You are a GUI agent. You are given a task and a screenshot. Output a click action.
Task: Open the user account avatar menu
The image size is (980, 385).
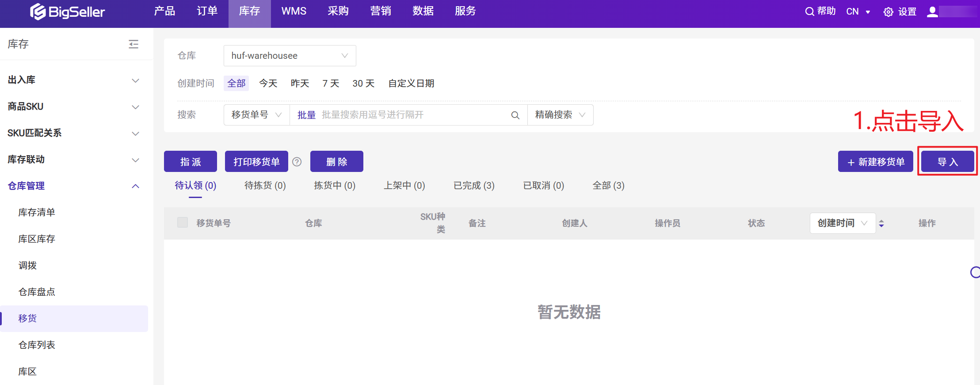932,11
